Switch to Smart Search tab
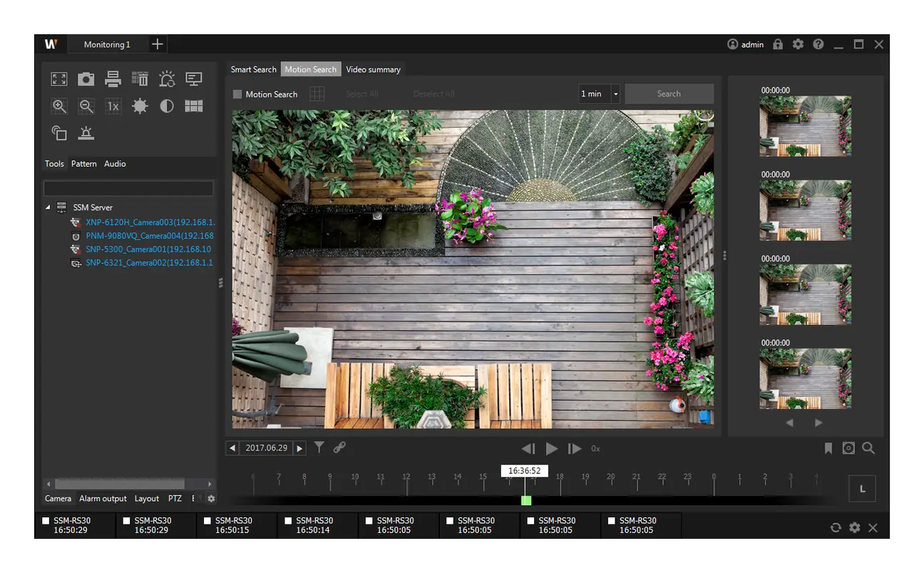Screen dimensions: 924x573 [x=253, y=69]
